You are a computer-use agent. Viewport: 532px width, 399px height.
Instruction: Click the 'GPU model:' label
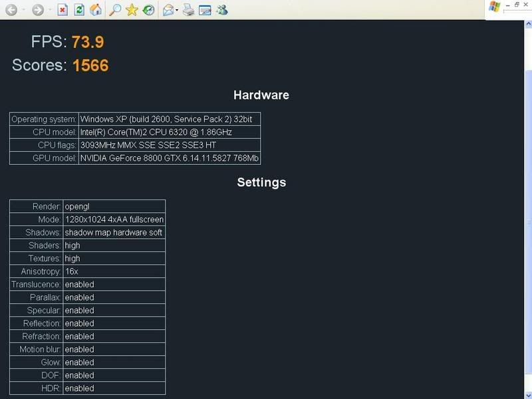(55, 158)
